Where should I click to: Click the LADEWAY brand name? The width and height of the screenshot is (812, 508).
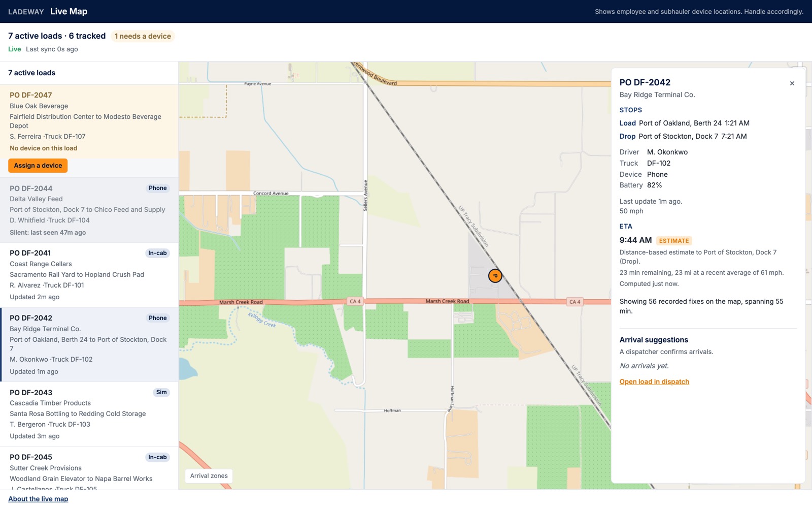click(26, 12)
